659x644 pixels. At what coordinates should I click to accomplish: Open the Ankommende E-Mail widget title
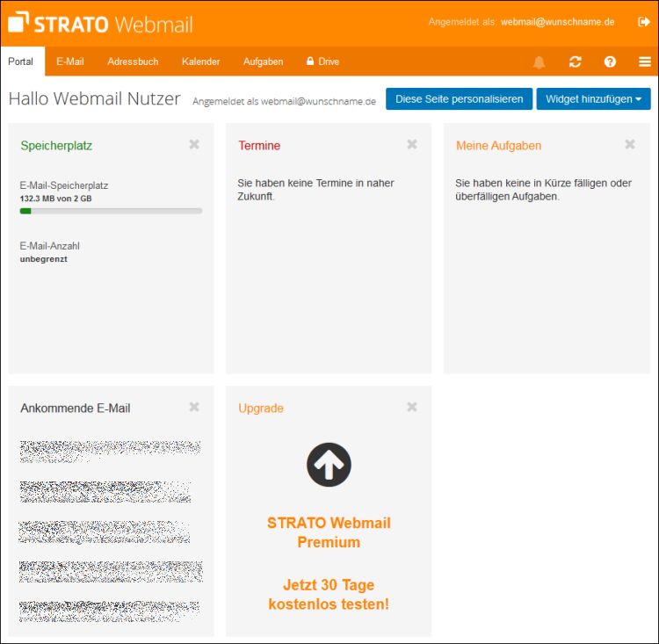tap(76, 408)
